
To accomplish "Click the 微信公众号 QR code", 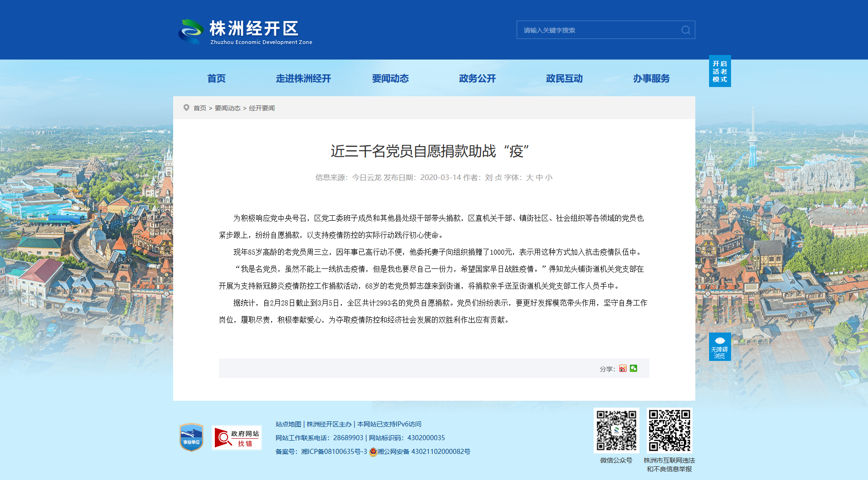I will (617, 431).
